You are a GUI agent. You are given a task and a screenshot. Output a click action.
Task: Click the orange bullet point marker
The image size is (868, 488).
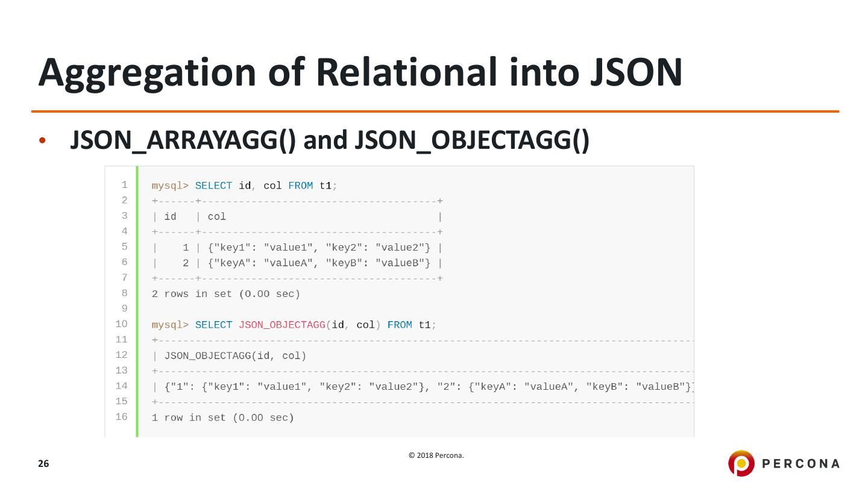pos(42,141)
